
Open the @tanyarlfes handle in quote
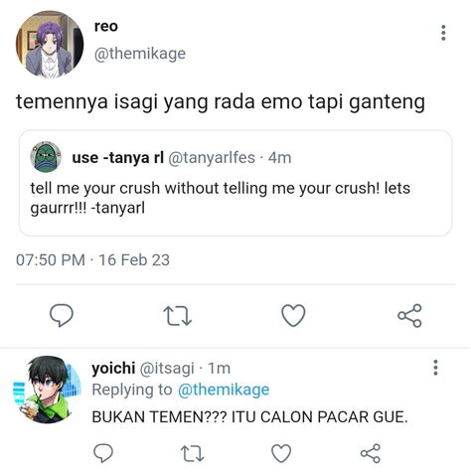point(212,158)
